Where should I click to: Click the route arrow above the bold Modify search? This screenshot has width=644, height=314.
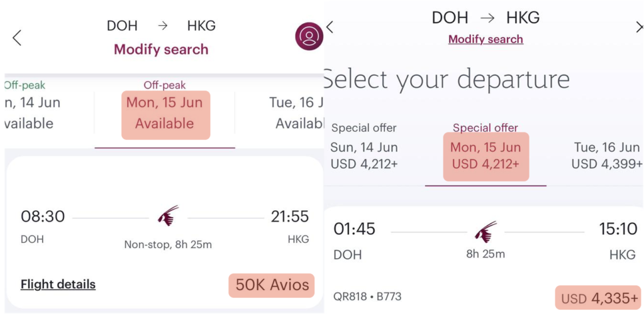pos(163,26)
